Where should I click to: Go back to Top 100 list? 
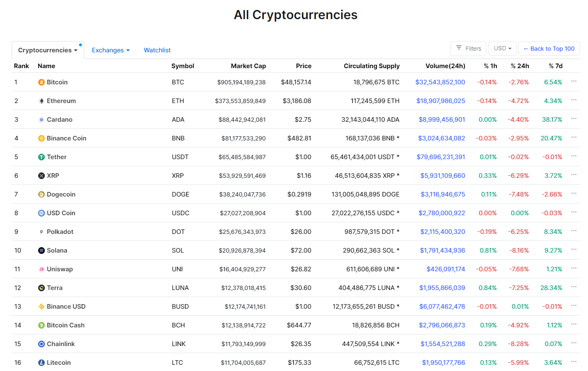(x=549, y=49)
